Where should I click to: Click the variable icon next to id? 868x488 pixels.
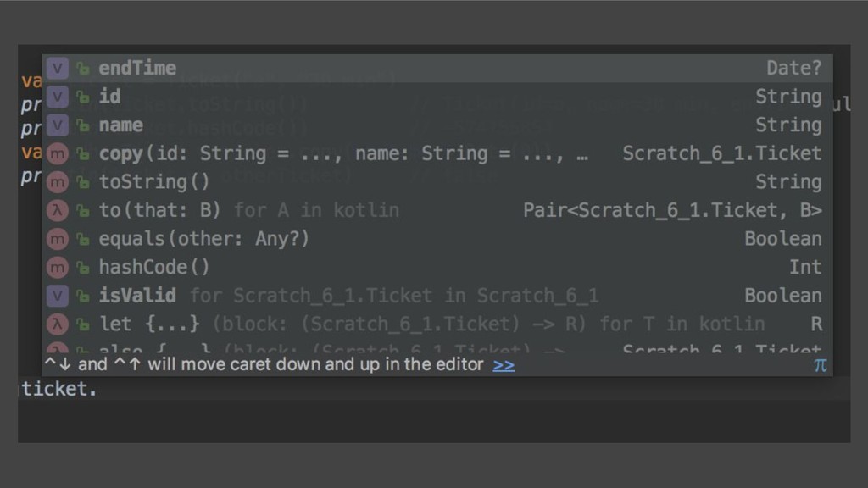57,97
